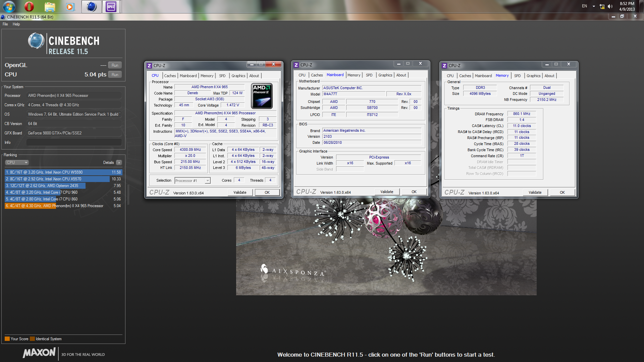Screen dimensions: 644x362
Task: Click the empty Info text field
Action: [74, 142]
